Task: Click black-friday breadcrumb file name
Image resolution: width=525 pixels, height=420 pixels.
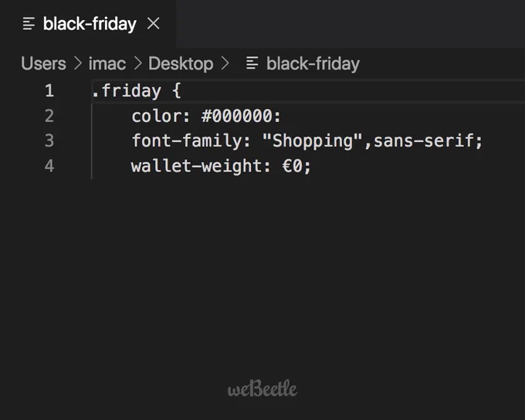Action: pos(313,63)
